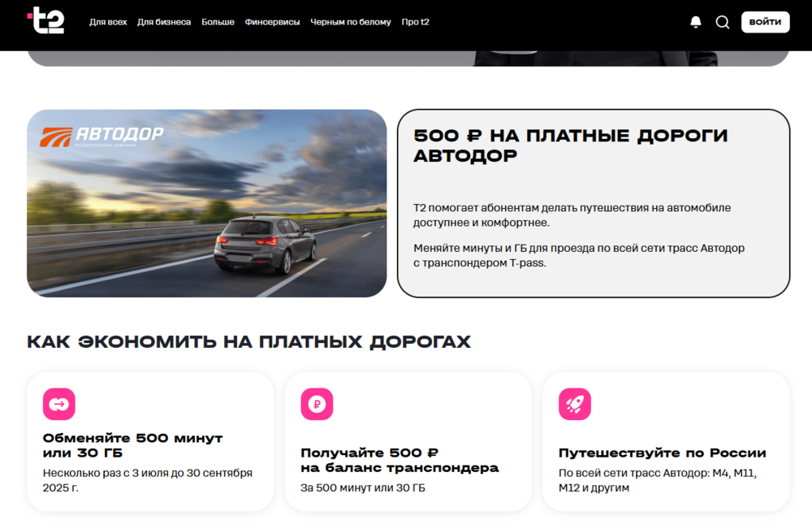Open the Для всех menu
The image size is (812, 529).
pos(108,22)
